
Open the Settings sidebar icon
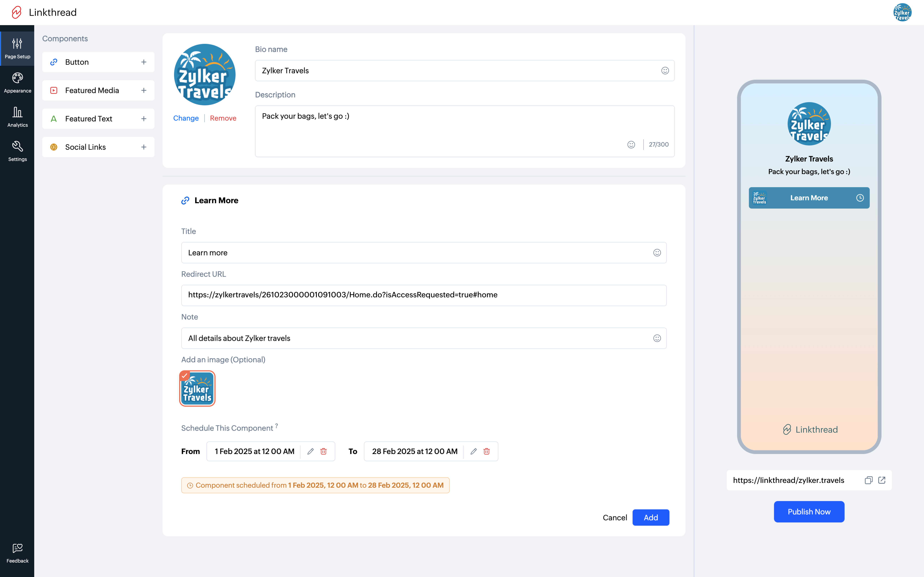(17, 151)
